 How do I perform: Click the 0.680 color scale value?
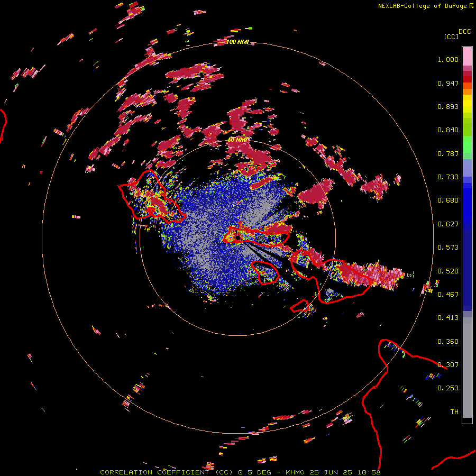[448, 200]
